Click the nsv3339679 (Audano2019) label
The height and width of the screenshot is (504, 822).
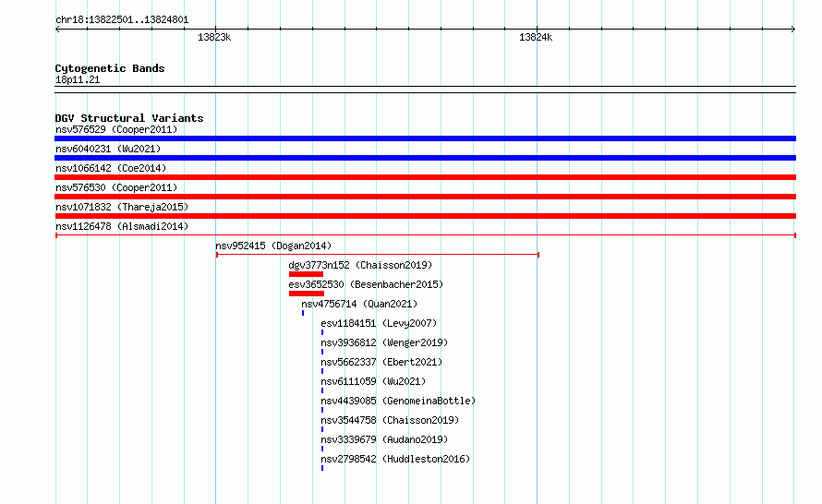tap(384, 439)
